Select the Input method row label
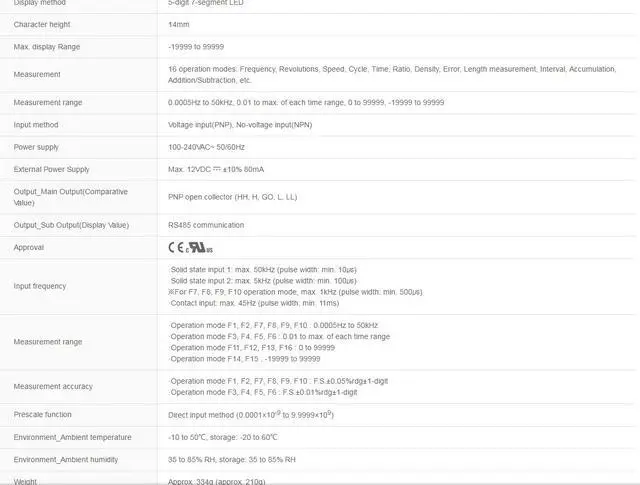The width and height of the screenshot is (640, 485). click(36, 125)
